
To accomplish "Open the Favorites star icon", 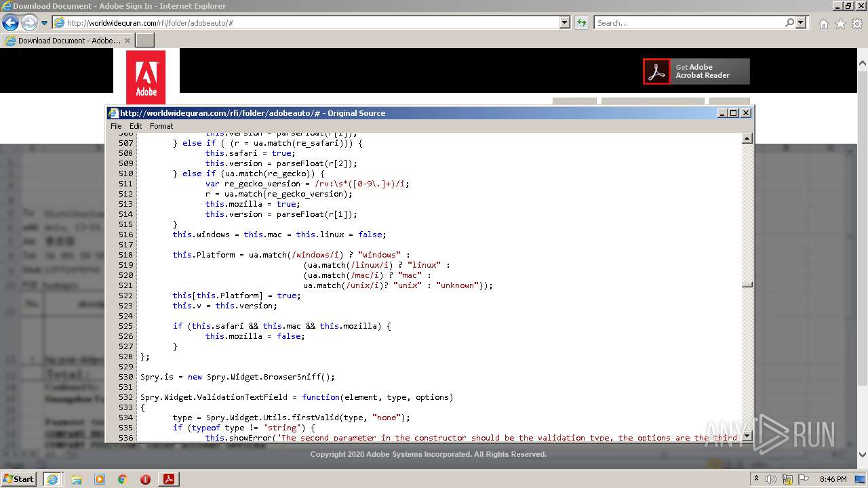I will pos(840,24).
